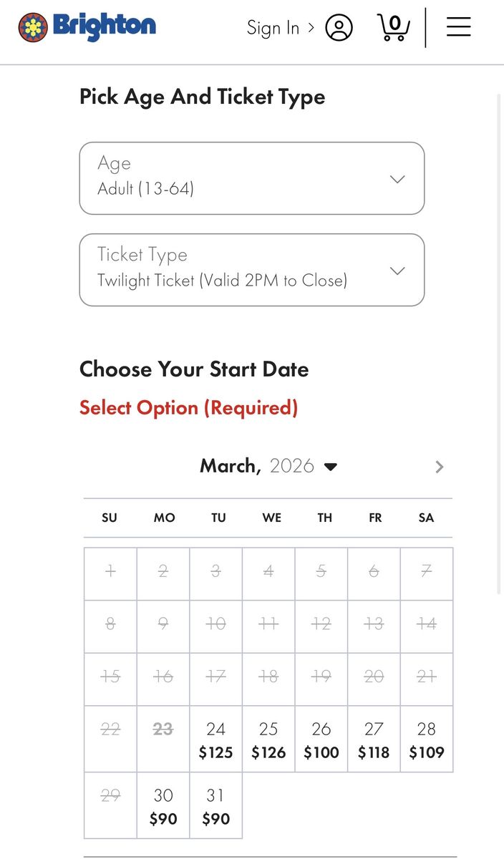Select March 24 priced at $125
Viewport: 504px width, 859px height.
[x=215, y=739]
